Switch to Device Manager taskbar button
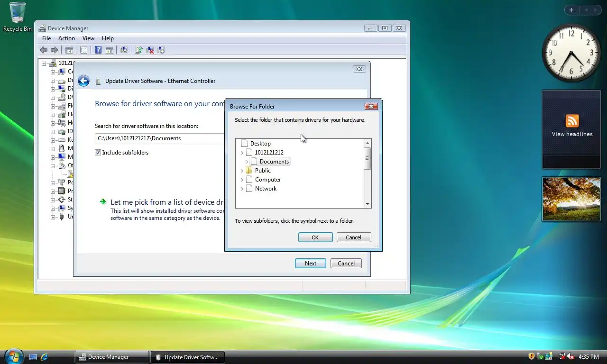 [x=111, y=357]
